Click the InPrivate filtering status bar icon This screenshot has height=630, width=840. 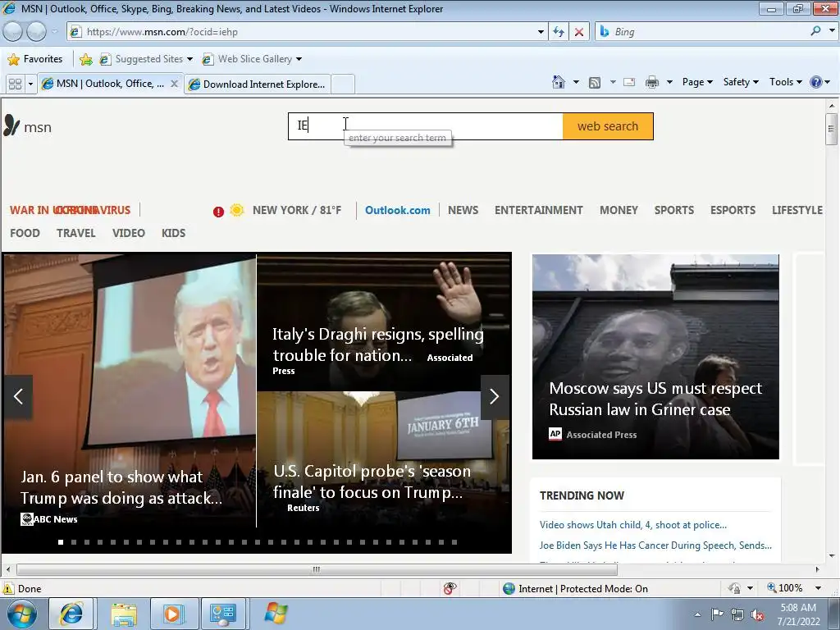pyautogui.click(x=450, y=588)
